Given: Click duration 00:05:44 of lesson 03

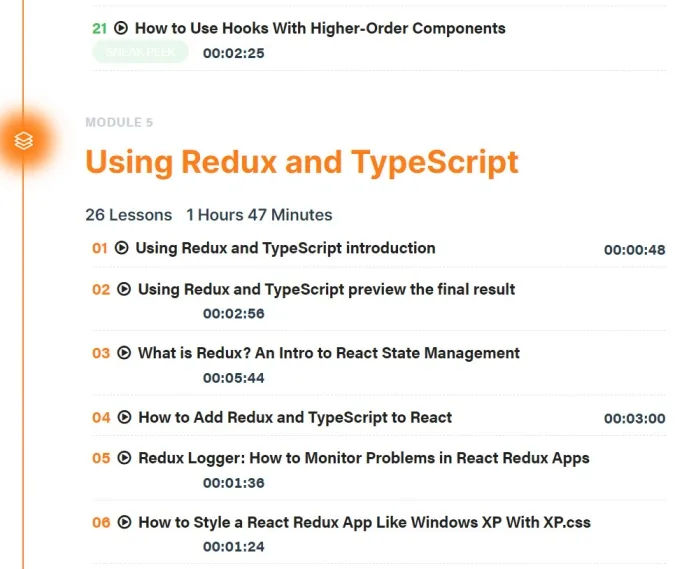Looking at the screenshot, I should (x=234, y=378).
